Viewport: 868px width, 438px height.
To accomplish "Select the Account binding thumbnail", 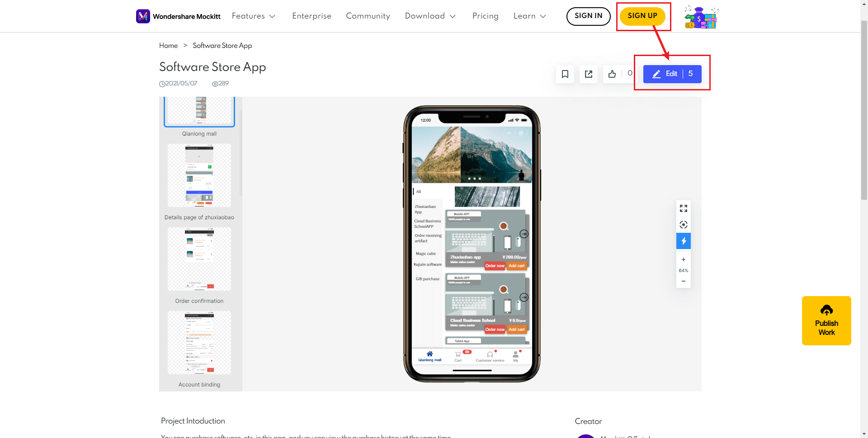I will tap(199, 343).
